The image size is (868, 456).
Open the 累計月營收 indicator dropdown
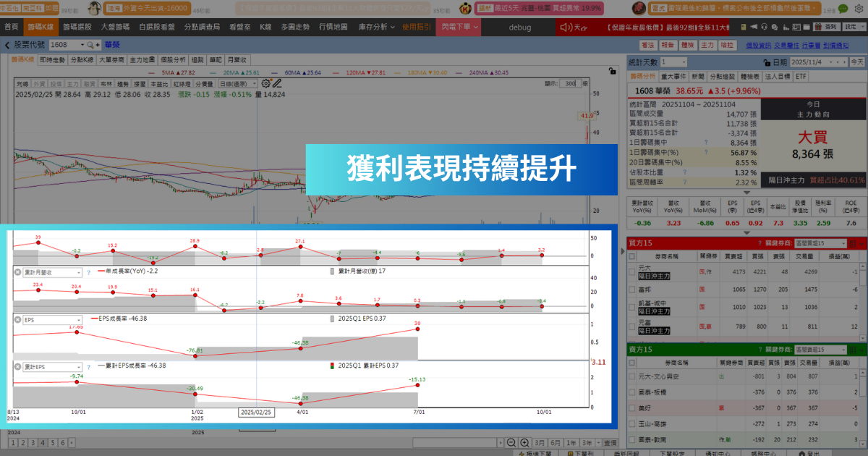[52, 273]
